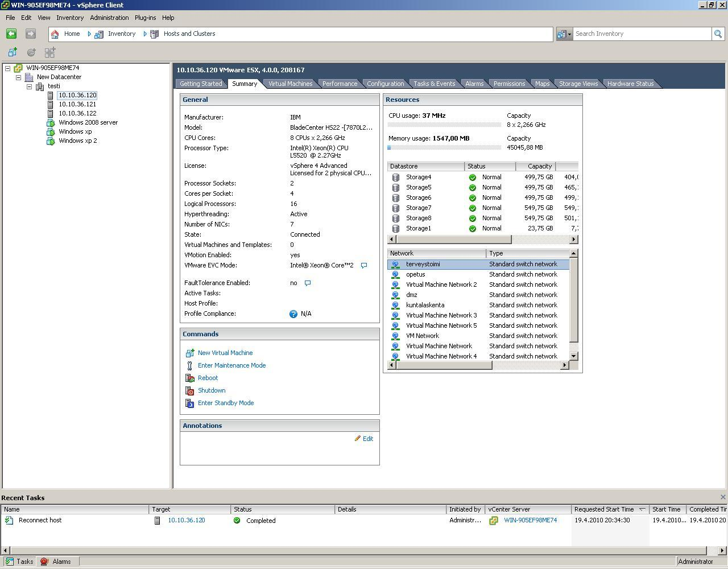
Task: Switch to the Configuration tab
Action: click(385, 84)
